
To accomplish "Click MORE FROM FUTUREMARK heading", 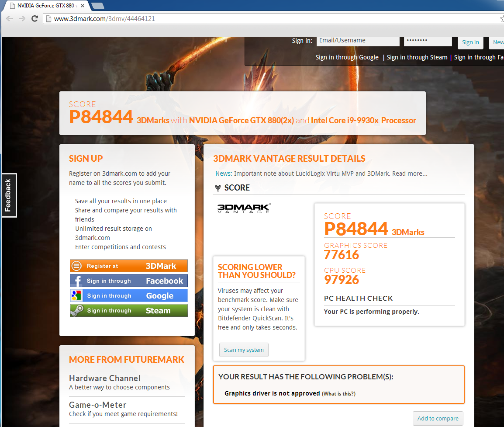I will [x=127, y=360].
